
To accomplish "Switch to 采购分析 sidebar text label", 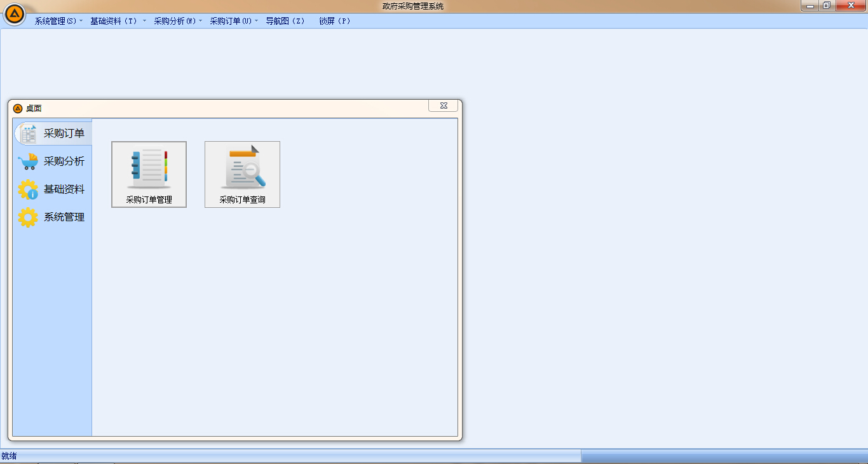I will pyautogui.click(x=64, y=161).
